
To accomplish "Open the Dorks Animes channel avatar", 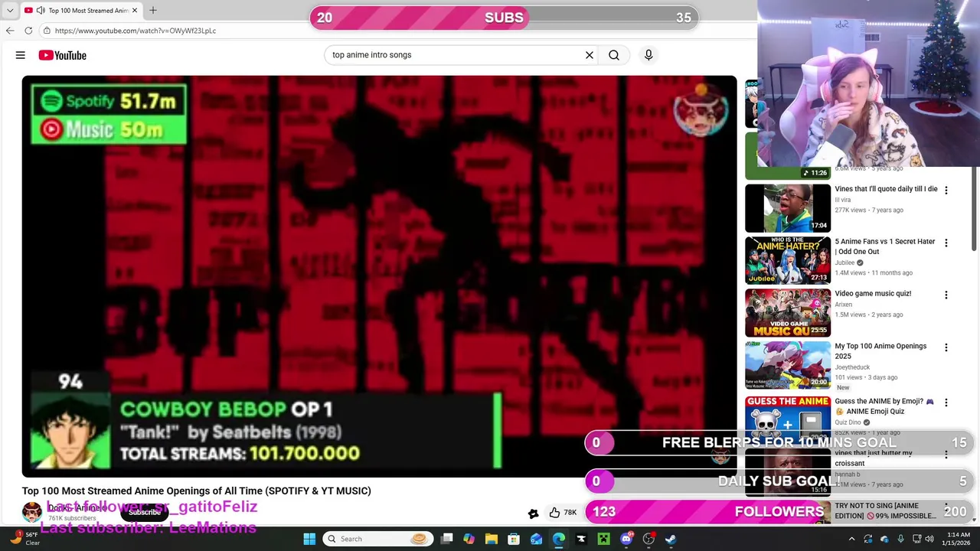I will [x=32, y=512].
